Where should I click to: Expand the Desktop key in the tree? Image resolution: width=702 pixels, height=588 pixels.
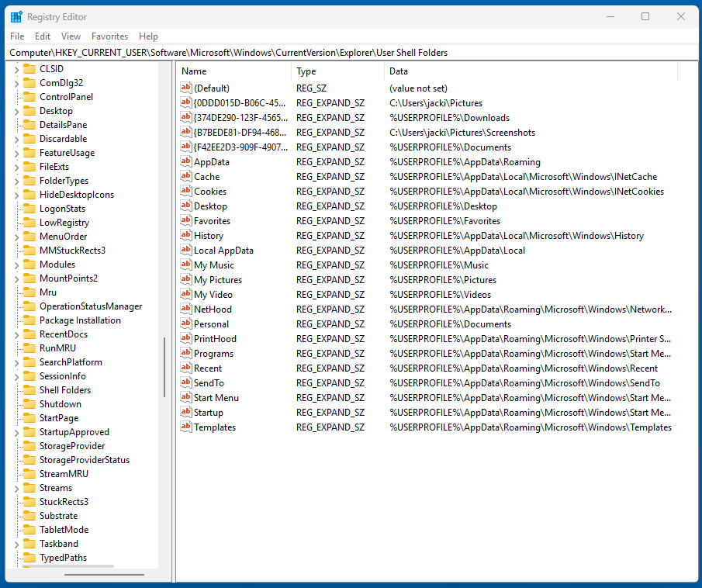tap(17, 110)
